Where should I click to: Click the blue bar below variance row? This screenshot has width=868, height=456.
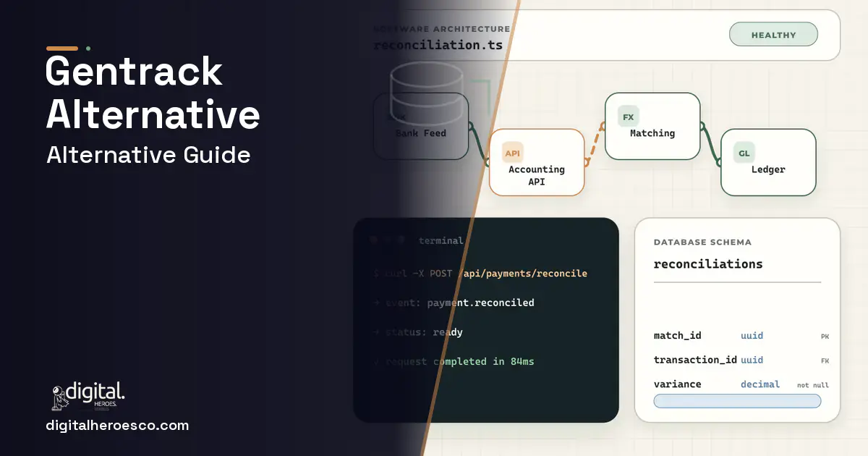(737, 401)
